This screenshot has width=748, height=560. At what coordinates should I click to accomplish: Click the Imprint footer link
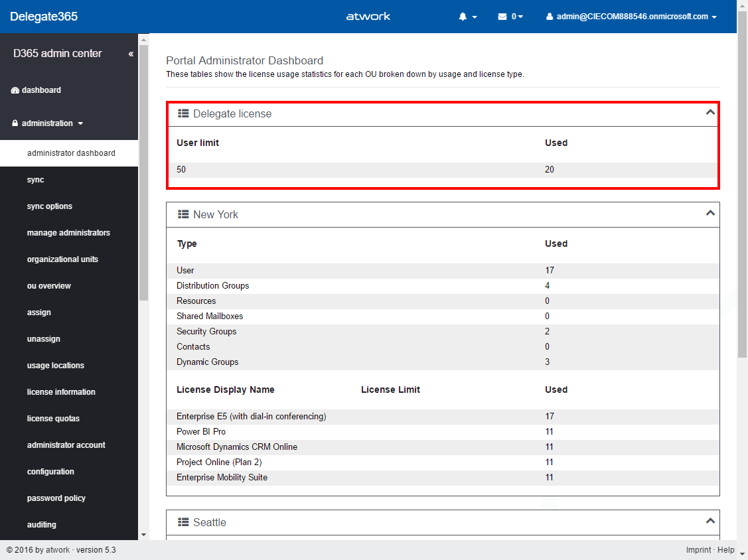click(x=699, y=550)
